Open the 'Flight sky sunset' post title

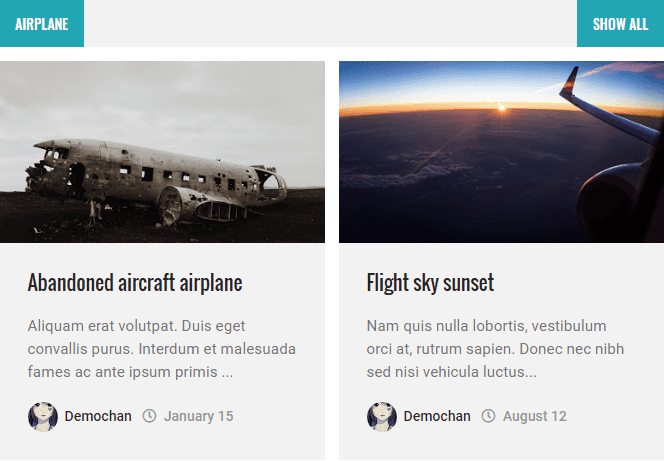[430, 282]
